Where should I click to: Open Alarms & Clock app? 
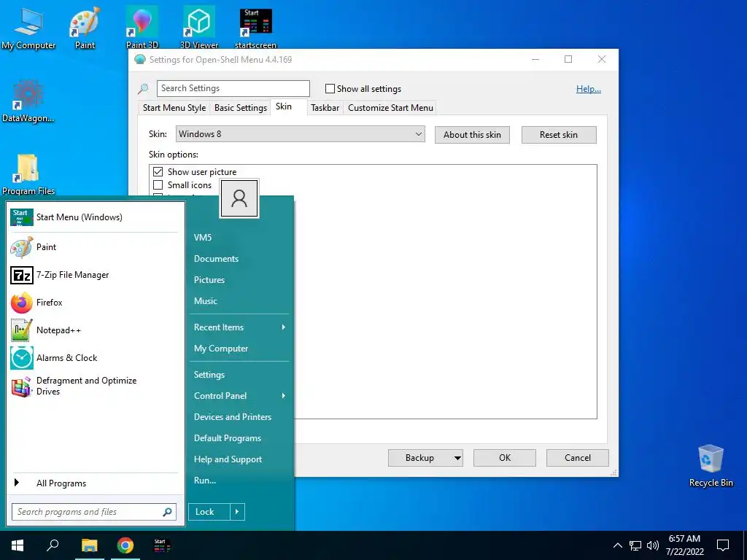tap(94, 357)
